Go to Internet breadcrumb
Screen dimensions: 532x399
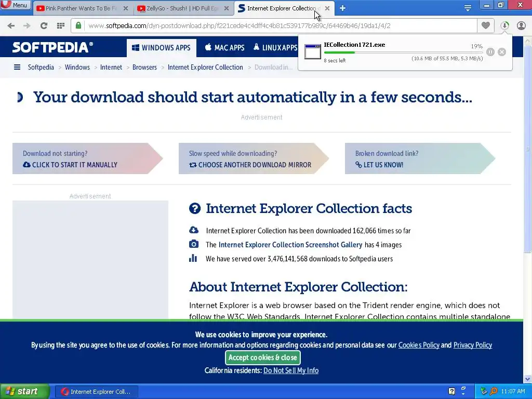(x=111, y=67)
